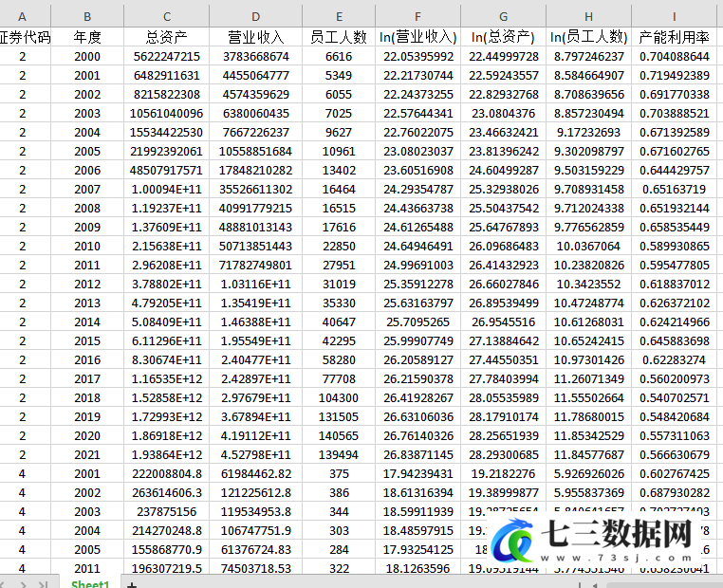Select cell with value 22.05395992
This screenshot has height=588, width=723.
[x=417, y=56]
